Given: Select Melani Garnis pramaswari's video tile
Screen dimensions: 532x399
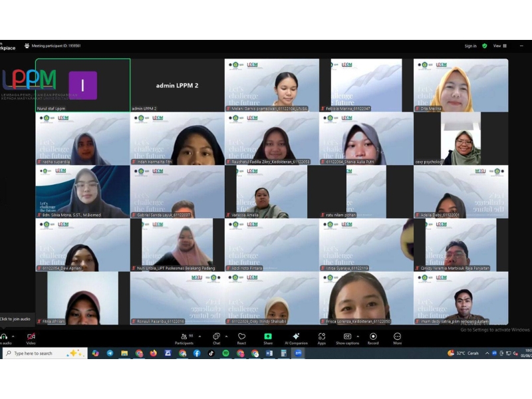Looking at the screenshot, I should (x=272, y=85).
